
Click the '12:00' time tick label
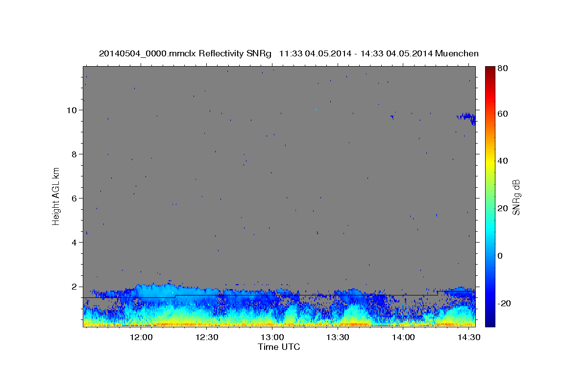click(142, 338)
